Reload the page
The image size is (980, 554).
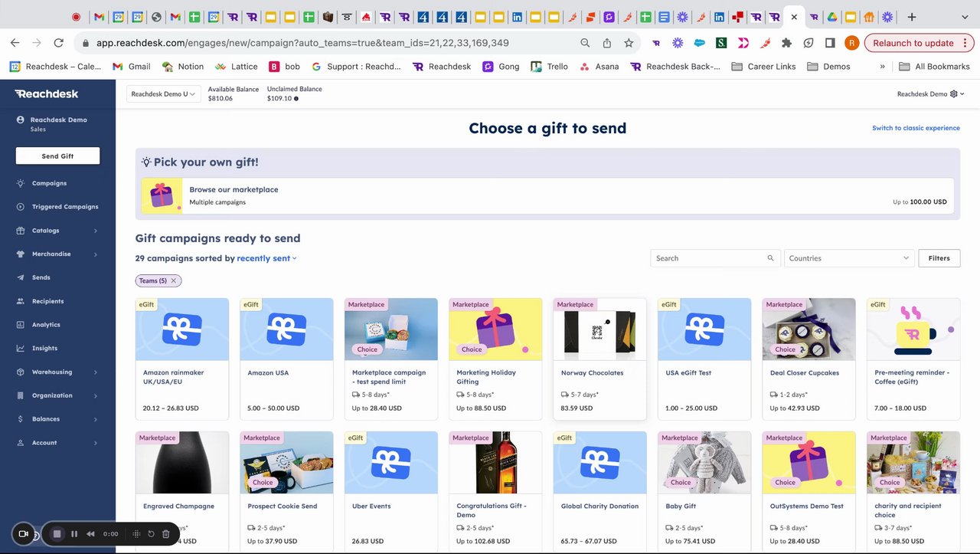coord(59,43)
